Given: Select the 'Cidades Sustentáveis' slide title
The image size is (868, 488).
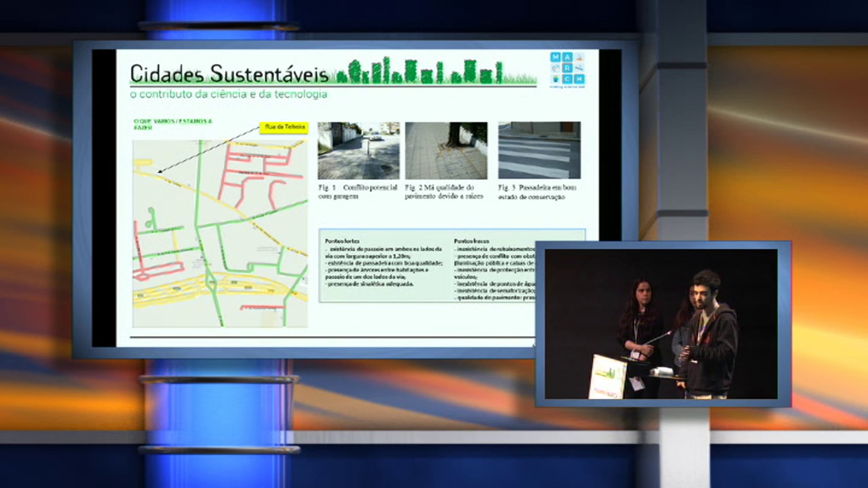Looking at the screenshot, I should [229, 74].
